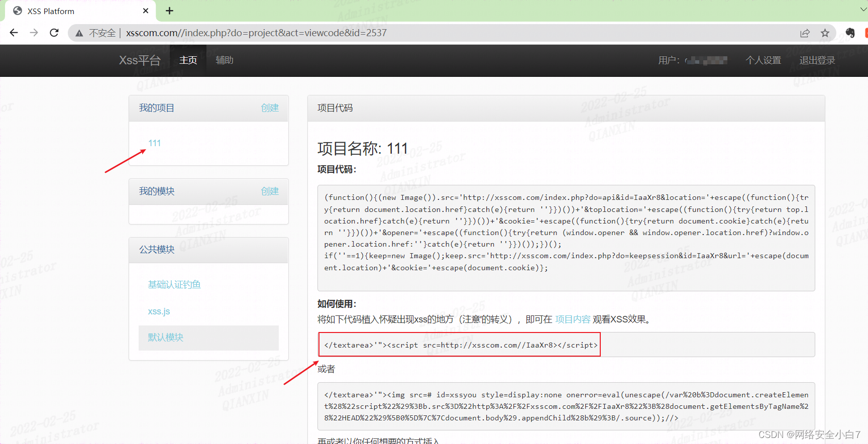Click the 项目名称: 111 heading
868x444 pixels.
[363, 149]
